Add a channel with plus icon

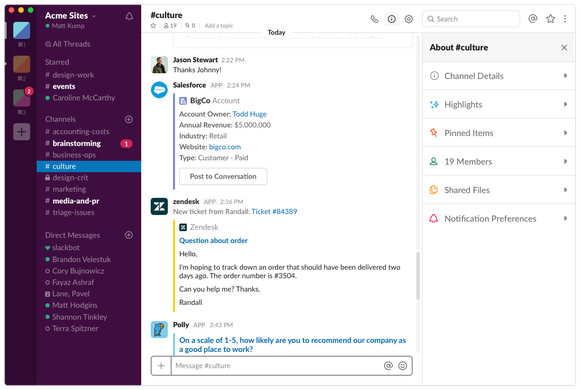pos(129,119)
